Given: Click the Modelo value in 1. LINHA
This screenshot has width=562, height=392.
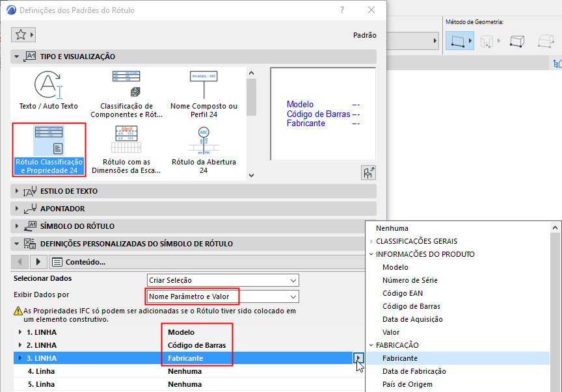Looking at the screenshot, I should click(x=181, y=332).
